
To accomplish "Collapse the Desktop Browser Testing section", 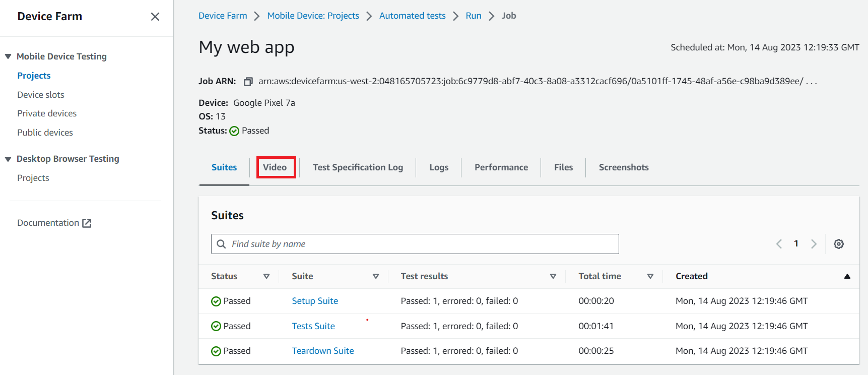I will (8, 159).
